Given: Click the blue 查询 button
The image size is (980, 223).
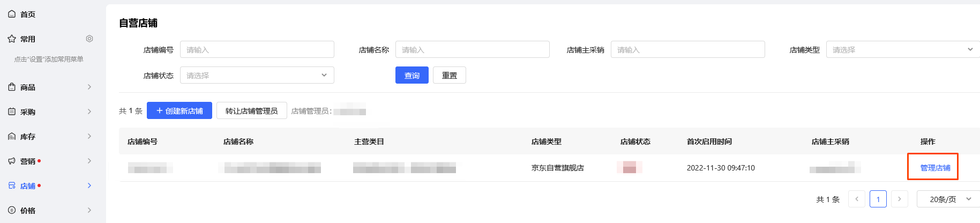Looking at the screenshot, I should 412,75.
